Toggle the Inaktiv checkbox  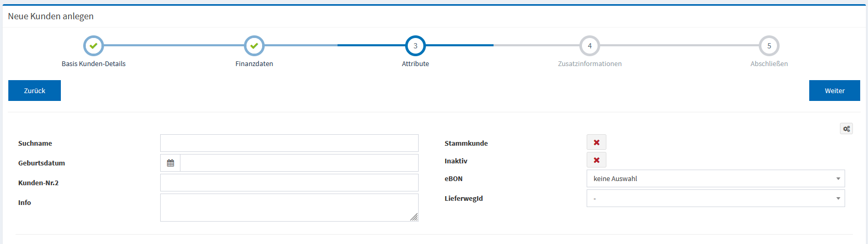(x=597, y=160)
